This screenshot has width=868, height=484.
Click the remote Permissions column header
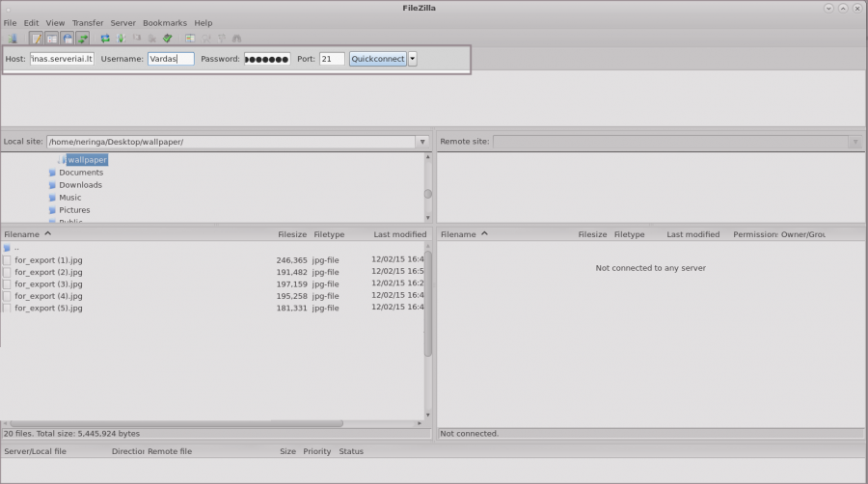pyautogui.click(x=755, y=234)
